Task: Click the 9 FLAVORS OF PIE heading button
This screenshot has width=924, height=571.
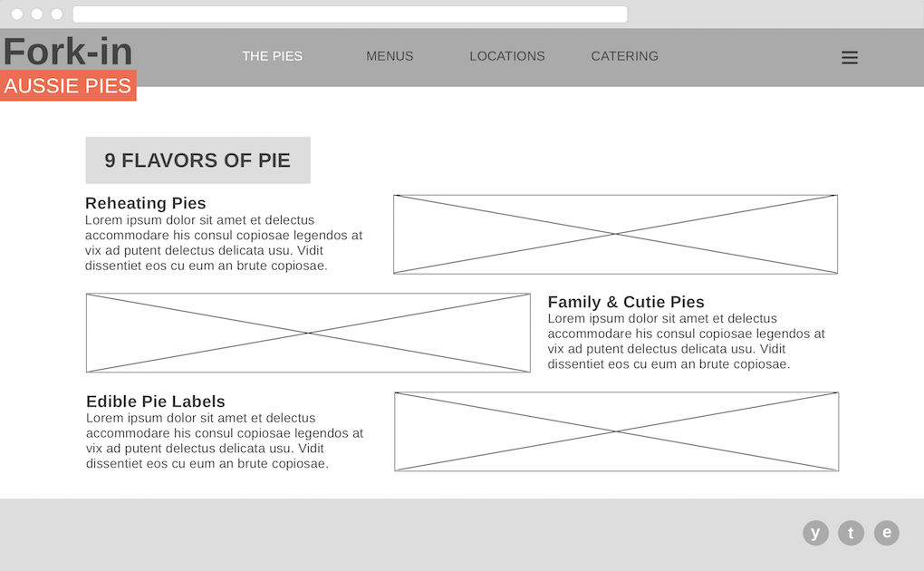Action: (x=197, y=160)
